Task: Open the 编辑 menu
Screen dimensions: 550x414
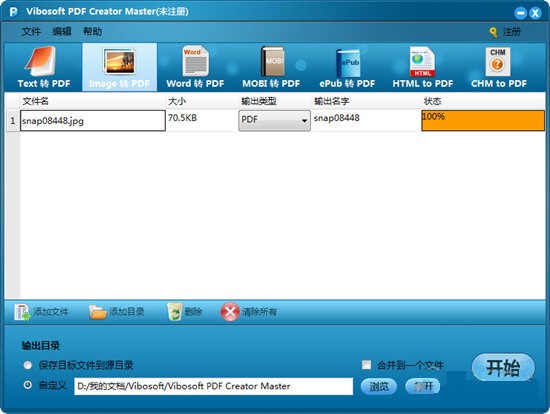Action: tap(62, 32)
